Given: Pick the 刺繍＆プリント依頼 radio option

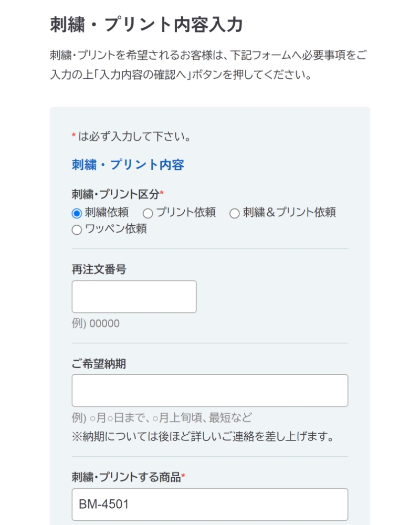Looking at the screenshot, I should click(x=235, y=213).
